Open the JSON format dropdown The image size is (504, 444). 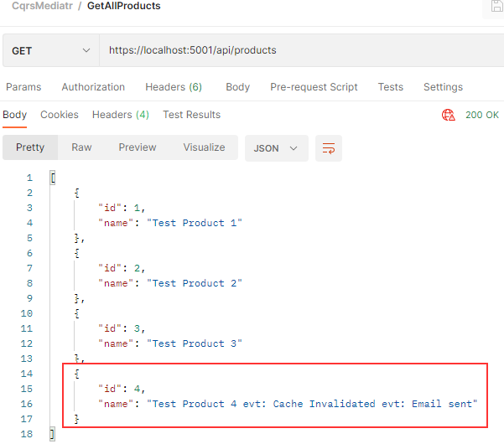click(276, 148)
